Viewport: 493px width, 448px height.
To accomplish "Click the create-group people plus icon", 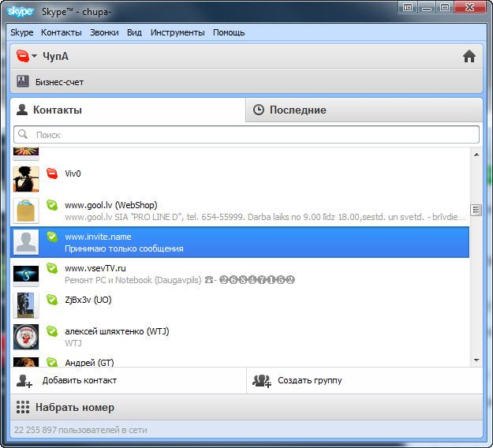I will tap(262, 381).
